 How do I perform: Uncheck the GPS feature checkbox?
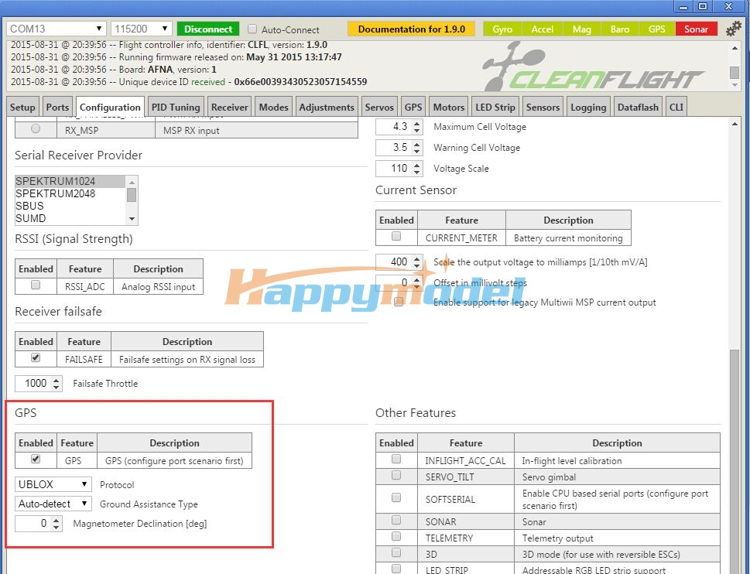click(x=35, y=459)
